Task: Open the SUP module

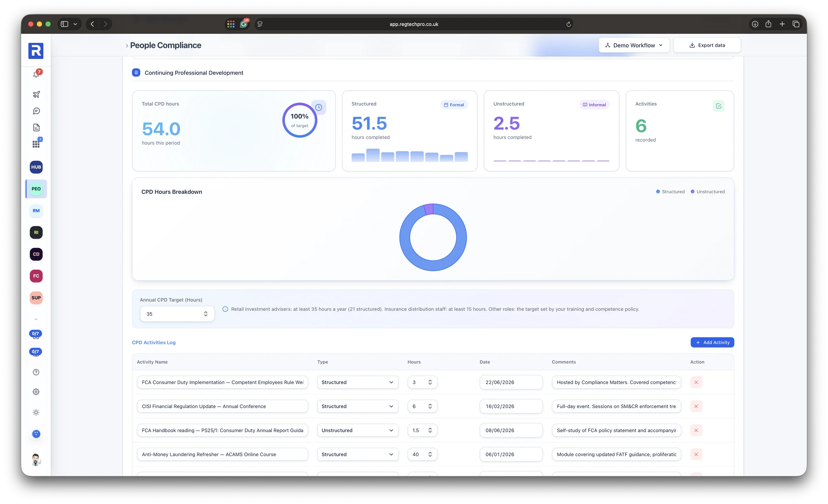Action: (x=36, y=298)
